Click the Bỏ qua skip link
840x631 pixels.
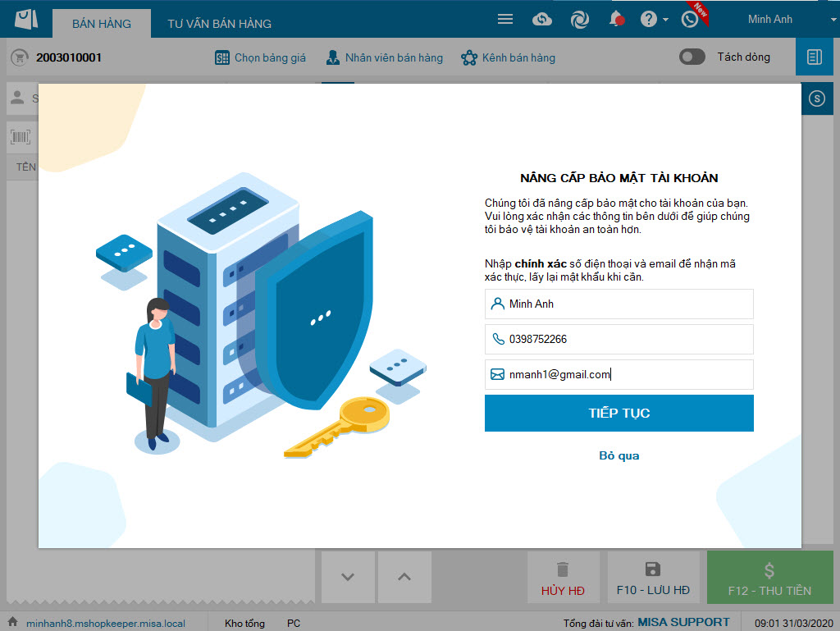pyautogui.click(x=619, y=456)
